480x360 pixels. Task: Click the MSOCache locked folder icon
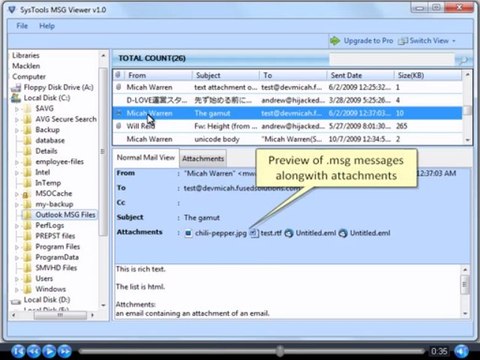(27, 194)
